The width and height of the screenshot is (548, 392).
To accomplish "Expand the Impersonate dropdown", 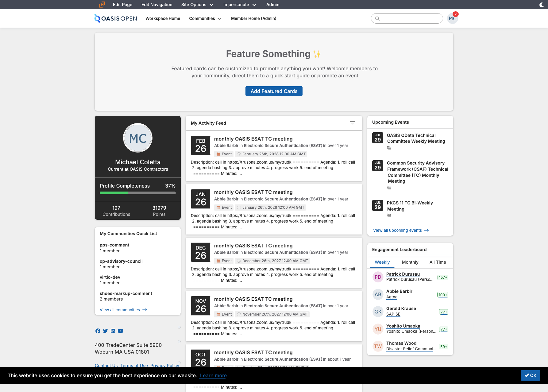I will tap(240, 5).
